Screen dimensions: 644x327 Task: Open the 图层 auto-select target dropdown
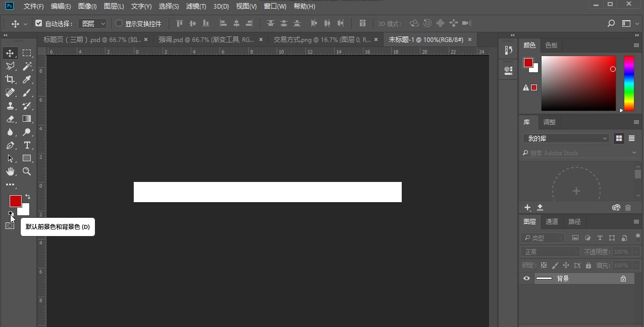coord(92,23)
